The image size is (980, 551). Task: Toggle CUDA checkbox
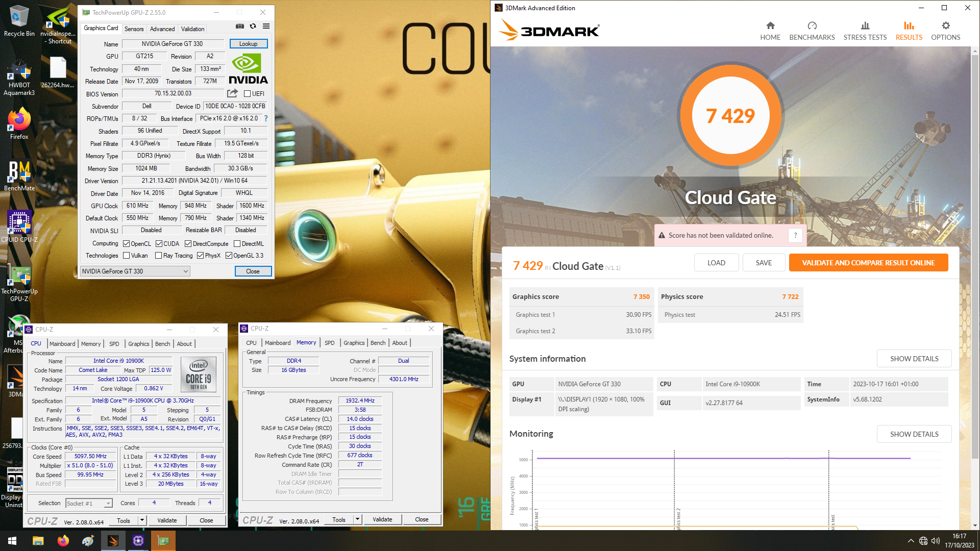pos(159,244)
